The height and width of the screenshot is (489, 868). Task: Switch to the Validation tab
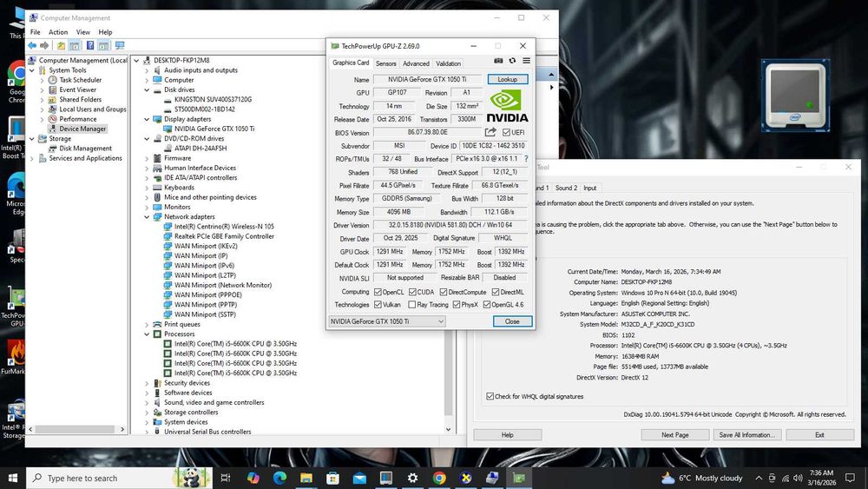point(448,63)
